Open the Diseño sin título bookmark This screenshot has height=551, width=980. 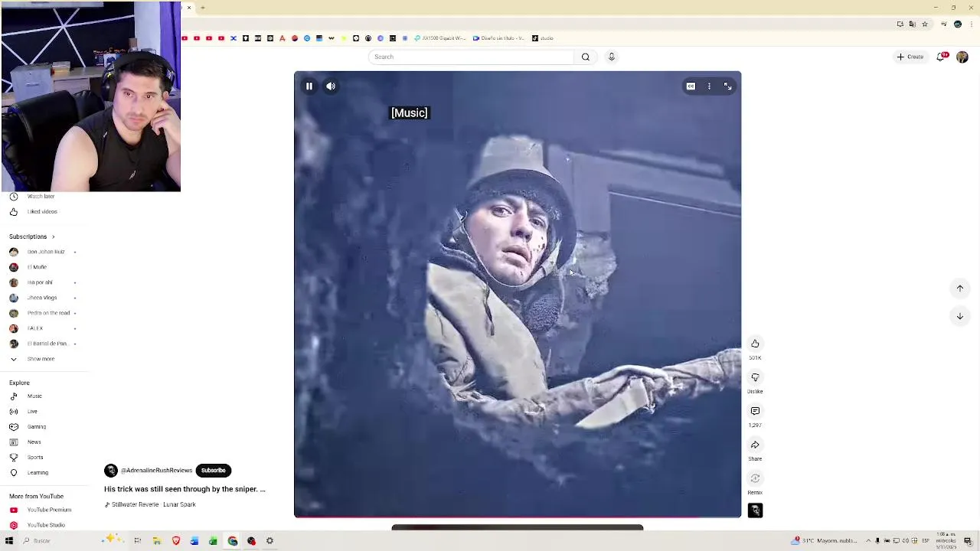498,38
